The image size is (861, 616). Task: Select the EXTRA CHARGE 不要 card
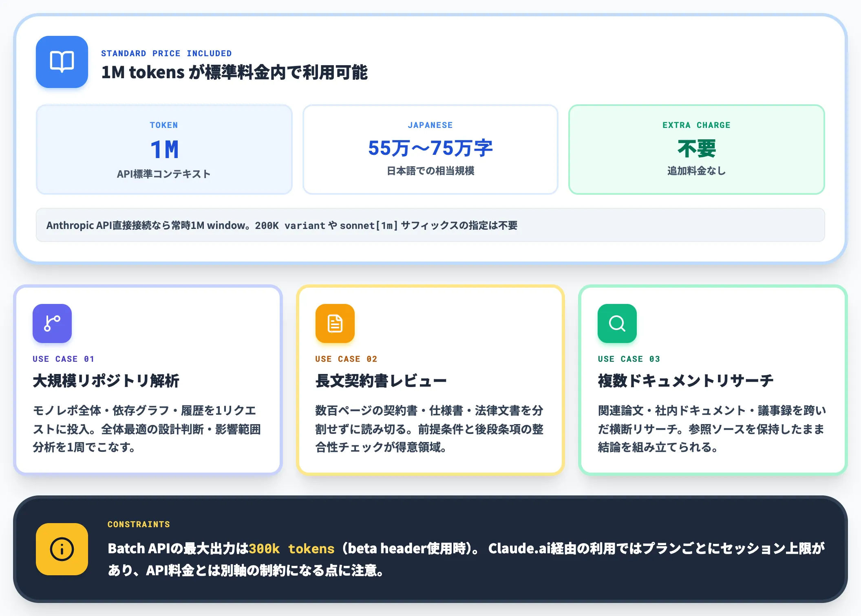coord(697,150)
